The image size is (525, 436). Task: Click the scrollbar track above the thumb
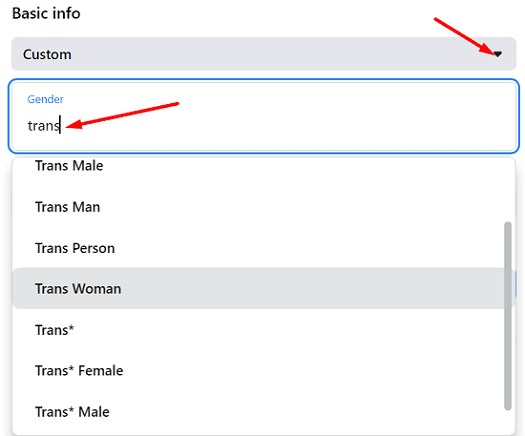pos(508,189)
